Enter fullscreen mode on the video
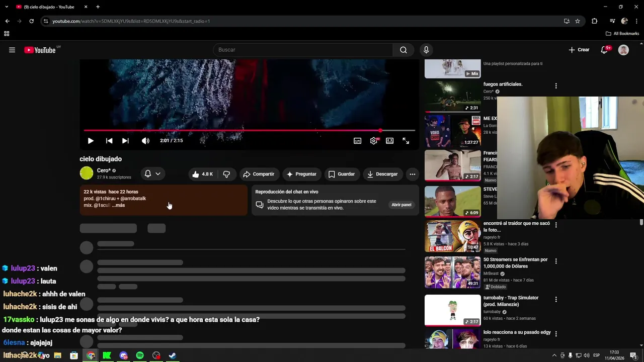 coord(406,141)
